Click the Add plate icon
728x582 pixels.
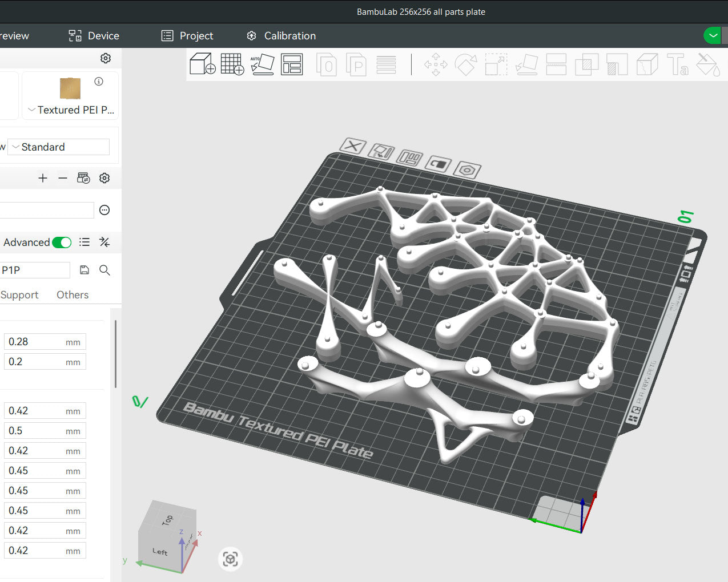pos(232,64)
